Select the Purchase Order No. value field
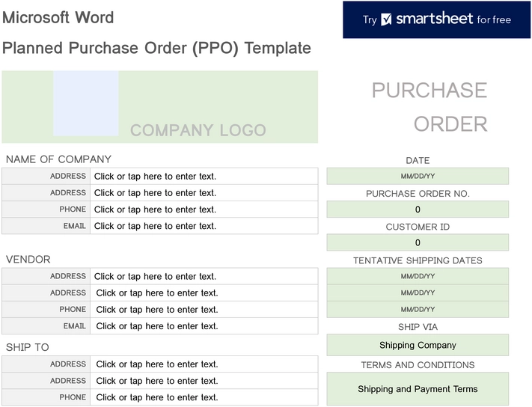This screenshot has height=407, width=532. [418, 209]
